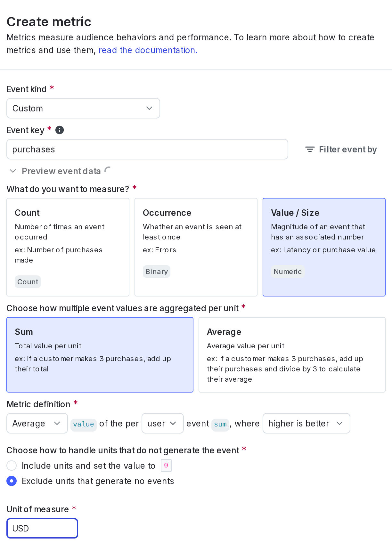Click the Event key info icon

point(60,130)
